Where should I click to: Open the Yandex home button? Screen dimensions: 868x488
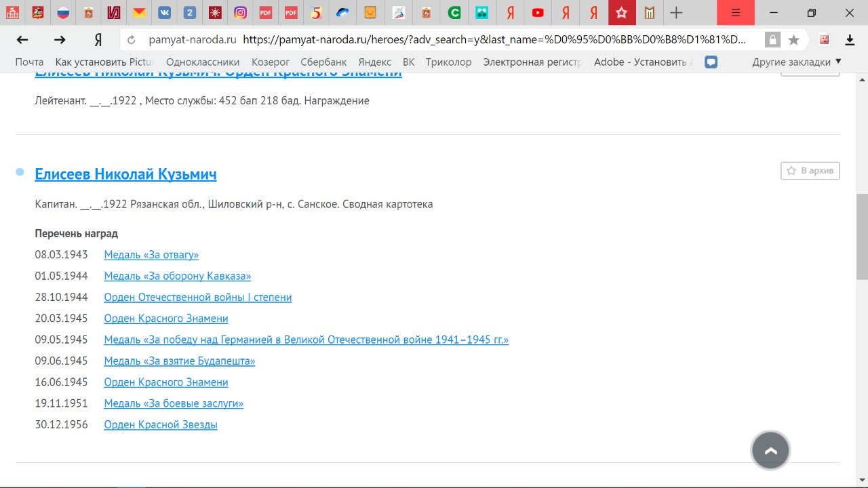tap(98, 40)
